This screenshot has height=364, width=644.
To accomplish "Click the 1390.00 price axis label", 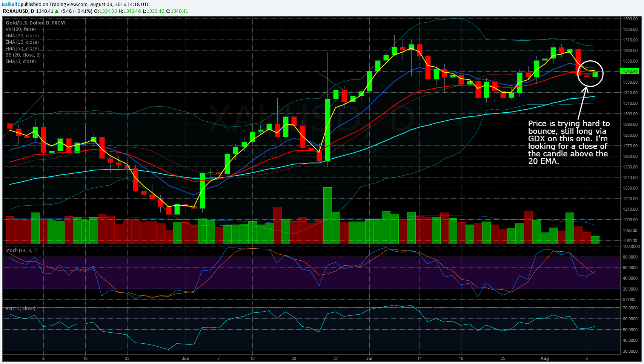I will tap(630, 19).
